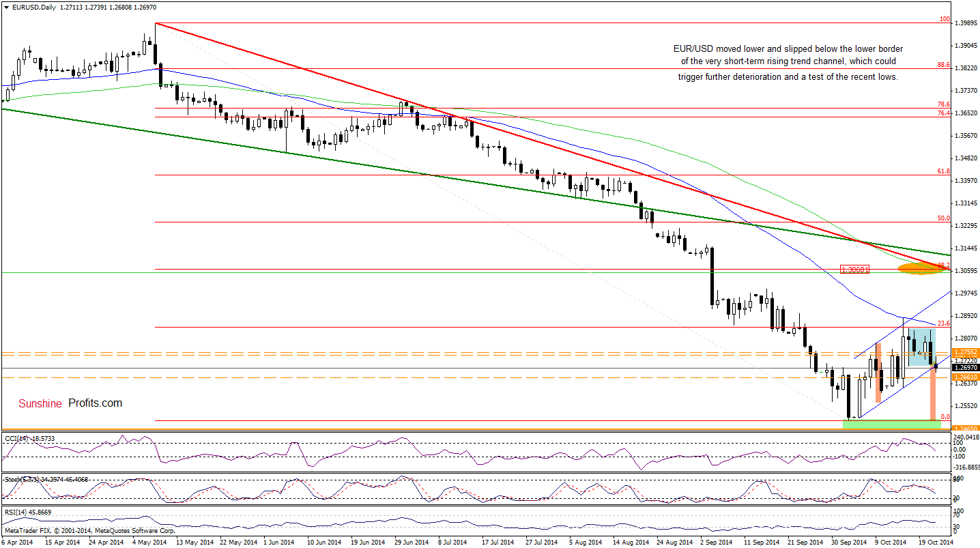
Task: Click the orange 1.24650 price tag
Action: pos(967,429)
